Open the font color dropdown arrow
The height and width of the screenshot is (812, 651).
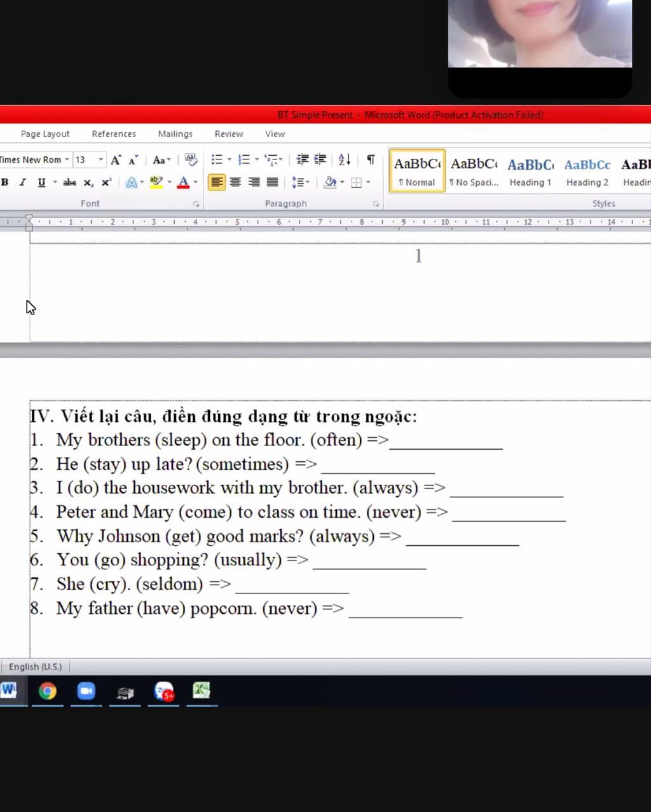click(x=195, y=182)
